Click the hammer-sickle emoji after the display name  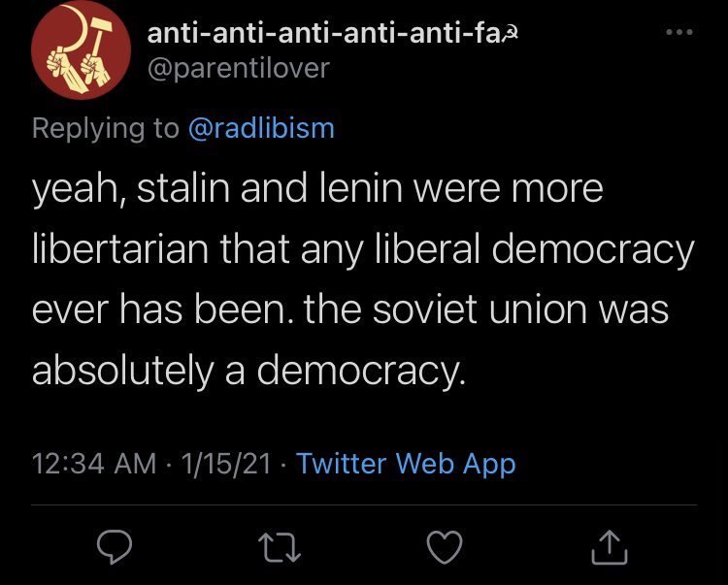coord(511,34)
